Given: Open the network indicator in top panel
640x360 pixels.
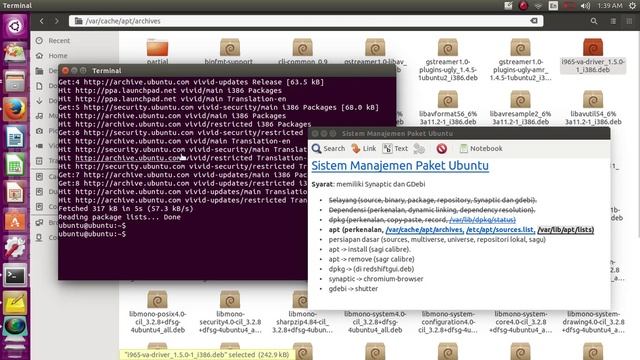Looking at the screenshot, I should tap(538, 5).
